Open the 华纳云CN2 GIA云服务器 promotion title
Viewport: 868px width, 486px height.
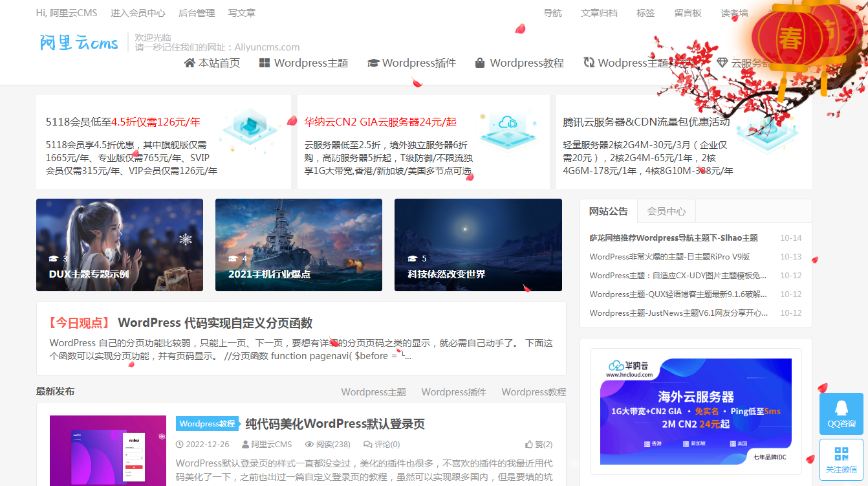tap(380, 122)
